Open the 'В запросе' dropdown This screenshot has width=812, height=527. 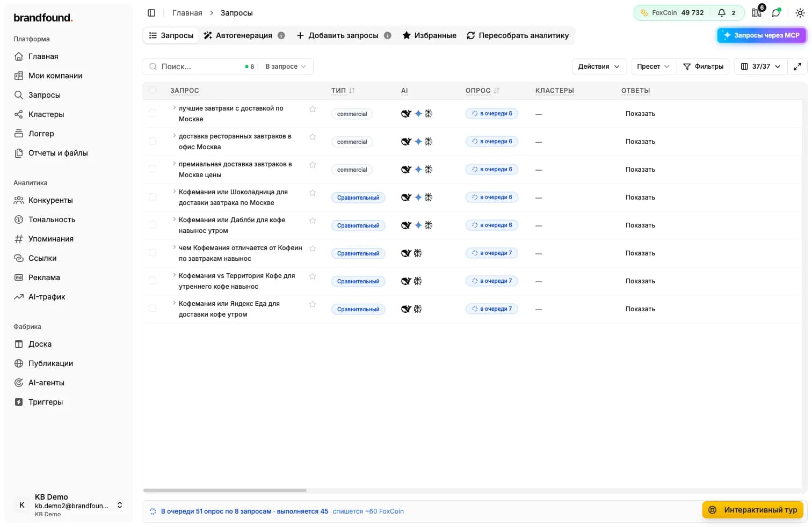point(286,67)
